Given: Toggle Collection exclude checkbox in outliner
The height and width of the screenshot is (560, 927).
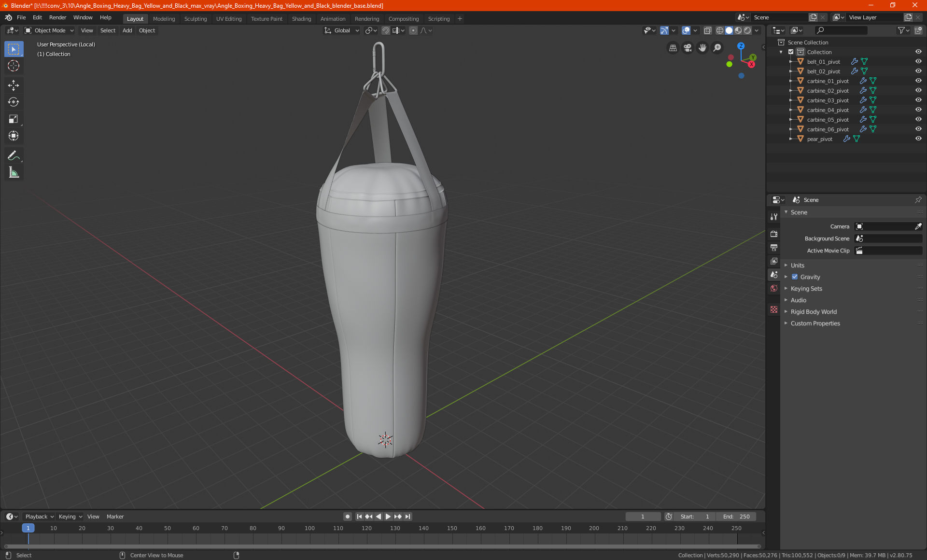Looking at the screenshot, I should (791, 52).
